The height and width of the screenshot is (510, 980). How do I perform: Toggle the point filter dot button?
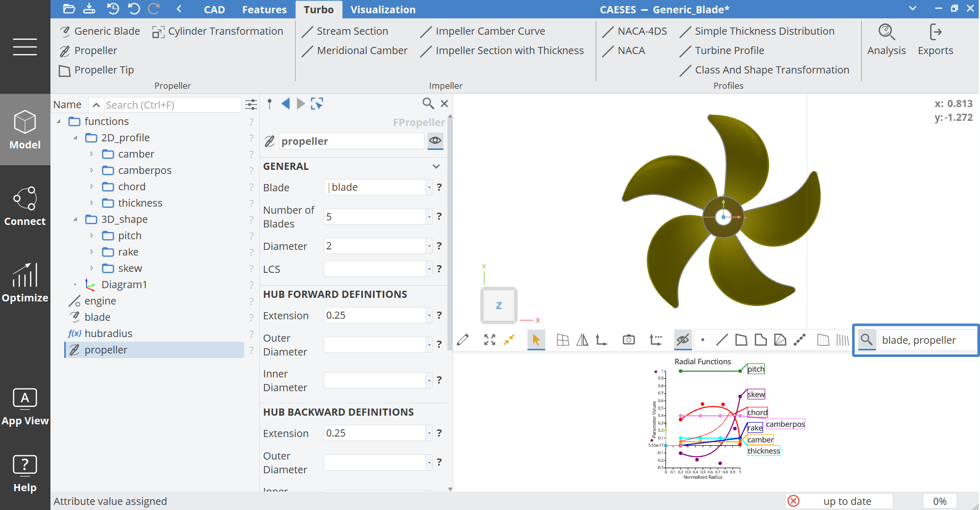pos(703,340)
